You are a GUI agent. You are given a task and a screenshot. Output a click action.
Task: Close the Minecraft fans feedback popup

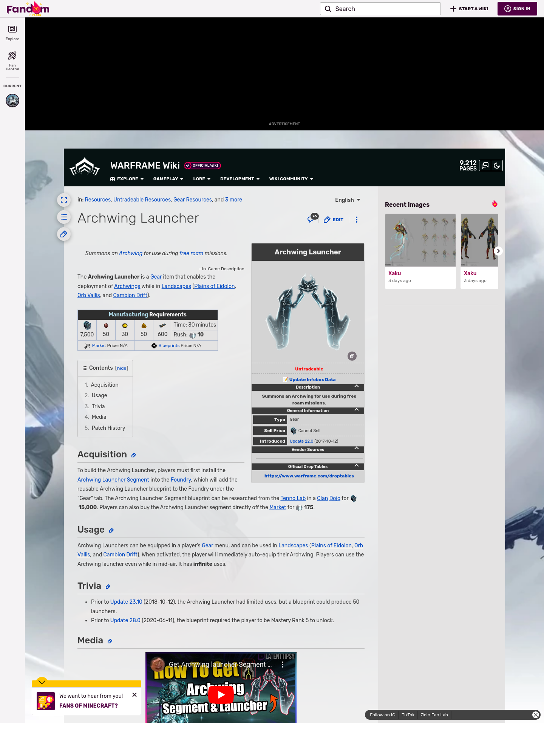(134, 695)
